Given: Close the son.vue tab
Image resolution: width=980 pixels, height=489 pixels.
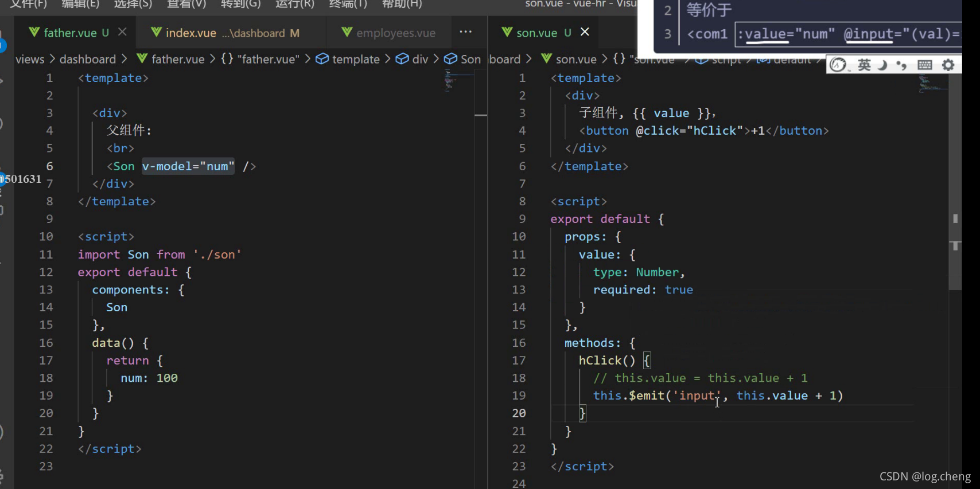Looking at the screenshot, I should pos(585,32).
